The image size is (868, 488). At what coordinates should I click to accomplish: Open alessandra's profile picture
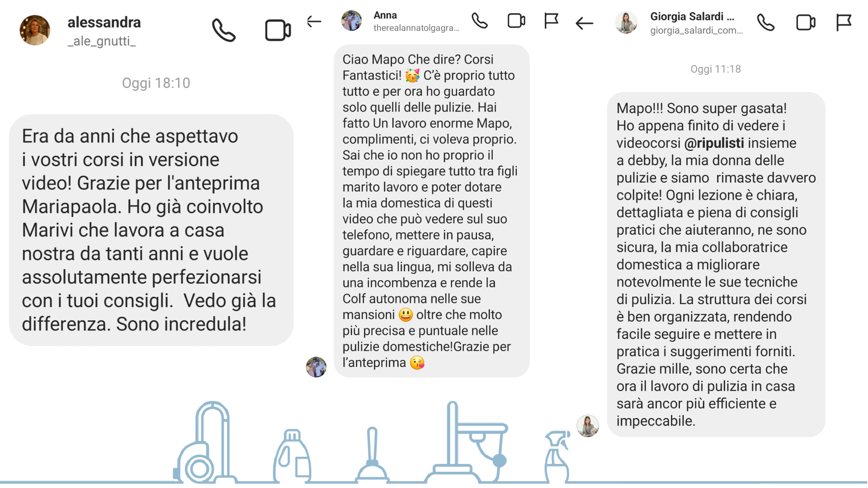35,30
